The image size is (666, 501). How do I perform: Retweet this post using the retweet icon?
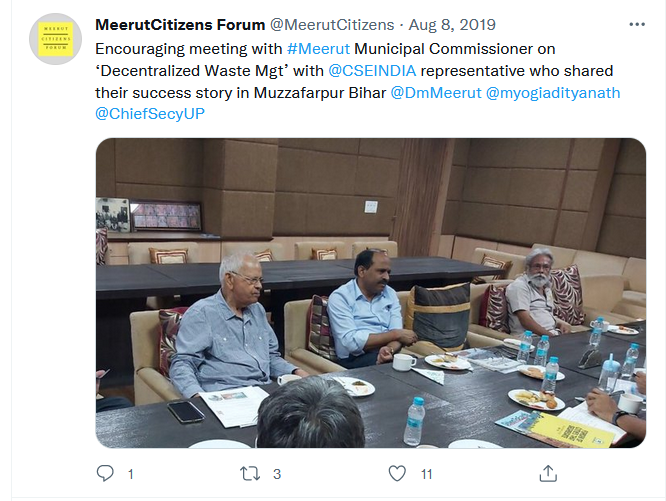[x=250, y=473]
